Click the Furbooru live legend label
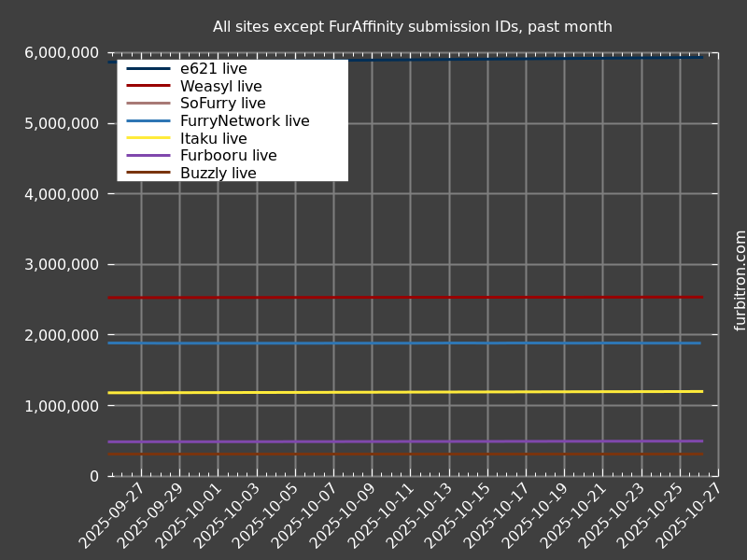 (228, 156)
